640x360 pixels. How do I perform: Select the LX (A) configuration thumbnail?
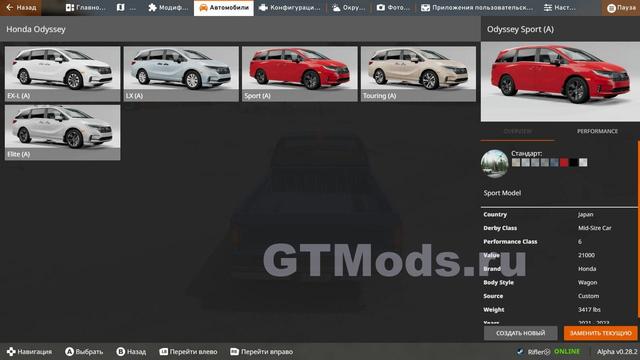click(181, 73)
